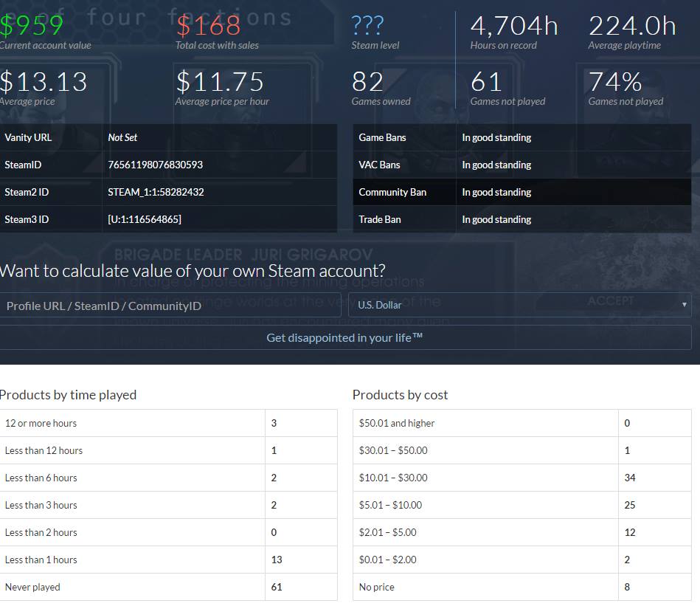The width and height of the screenshot is (700, 609).
Task: Click the '$50.01 and higher' row
Action: (x=522, y=423)
